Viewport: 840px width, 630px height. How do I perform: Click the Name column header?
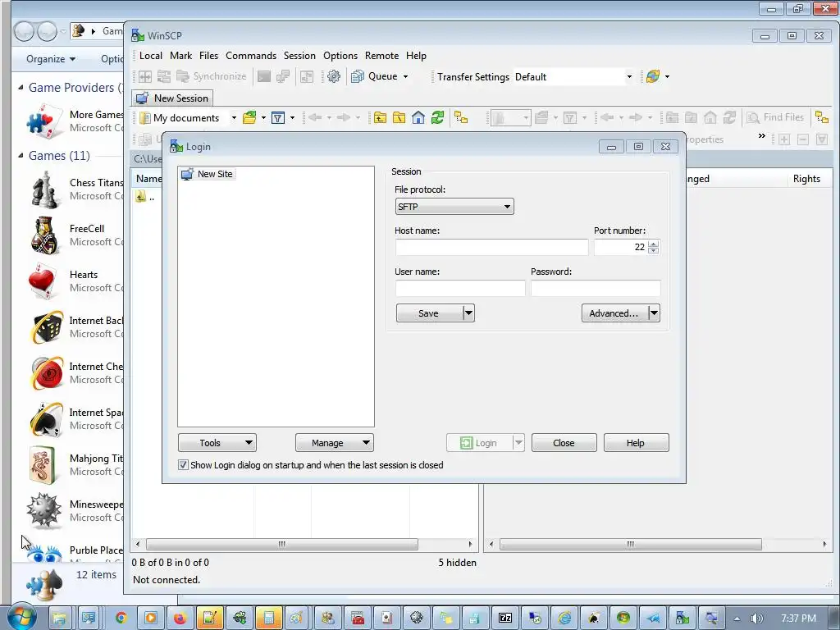coord(148,179)
